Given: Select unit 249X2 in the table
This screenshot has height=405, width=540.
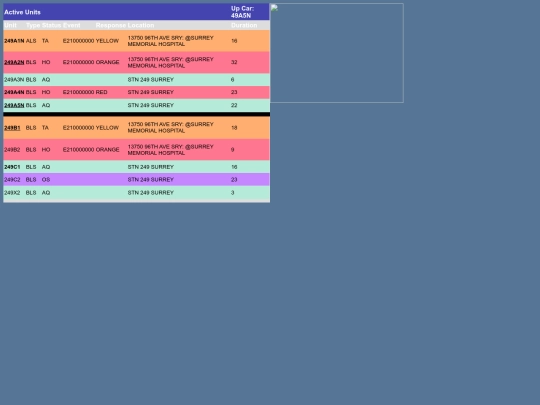Looking at the screenshot, I should (x=12, y=193).
